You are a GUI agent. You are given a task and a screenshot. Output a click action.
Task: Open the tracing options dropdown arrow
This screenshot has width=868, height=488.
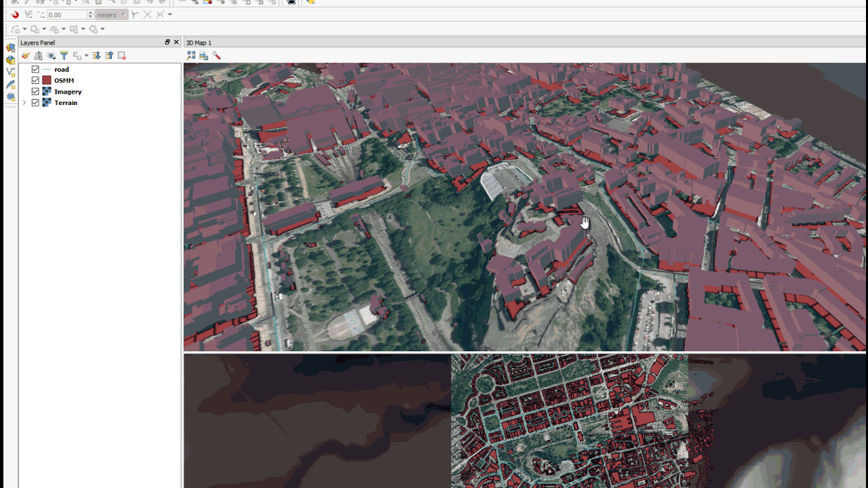[170, 14]
